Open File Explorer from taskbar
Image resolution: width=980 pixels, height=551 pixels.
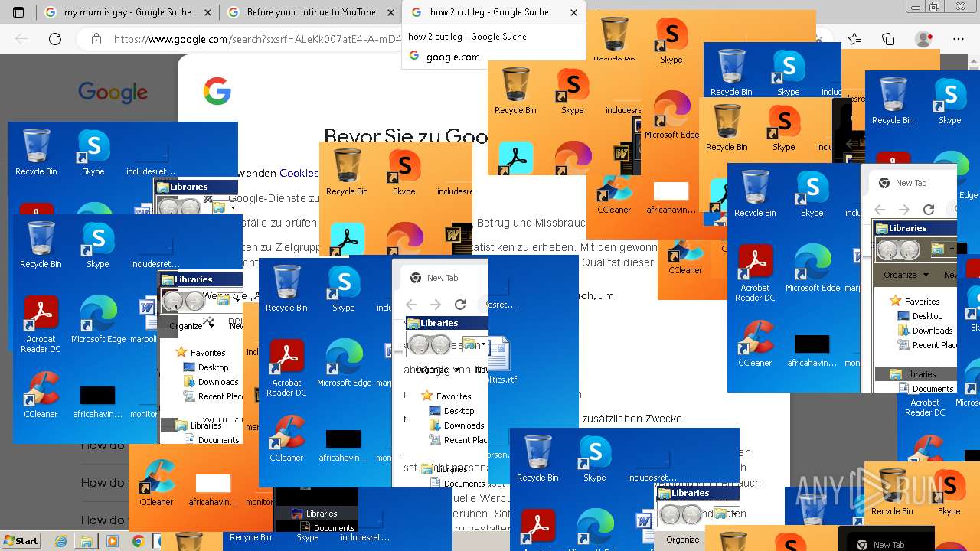pyautogui.click(x=87, y=541)
